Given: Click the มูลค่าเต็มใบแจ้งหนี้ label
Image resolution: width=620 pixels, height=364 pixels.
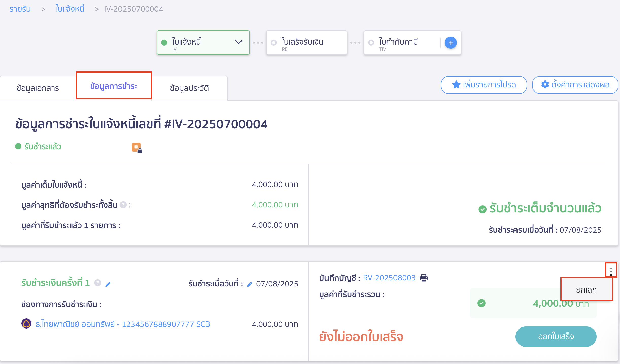Looking at the screenshot, I should (54, 185).
